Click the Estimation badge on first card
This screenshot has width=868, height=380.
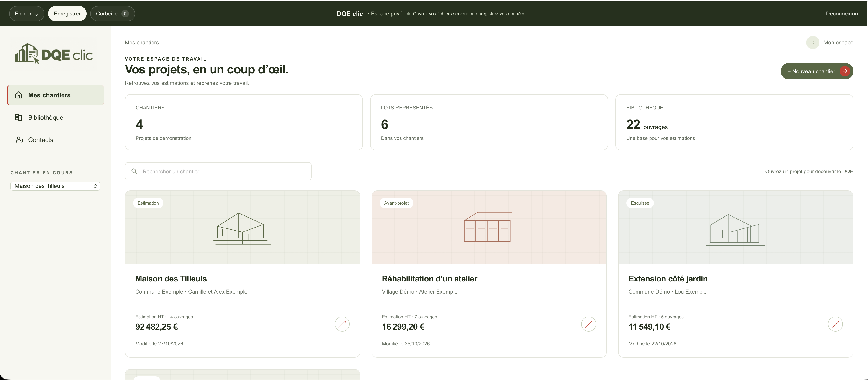148,203
